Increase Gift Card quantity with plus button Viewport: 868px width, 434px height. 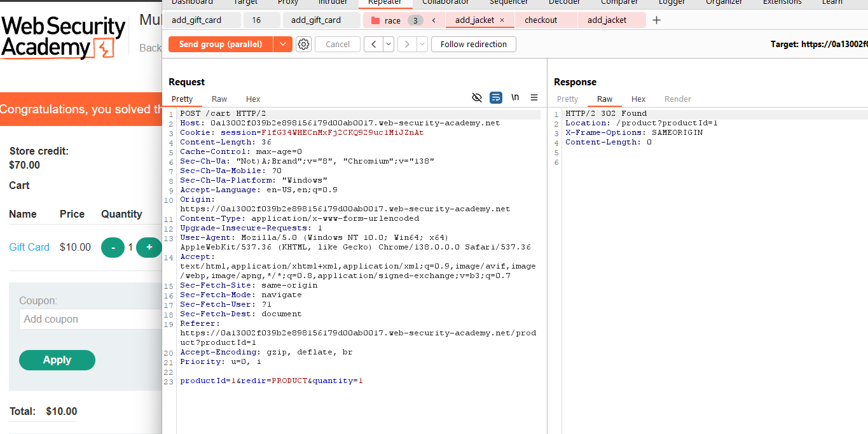pyautogui.click(x=149, y=247)
